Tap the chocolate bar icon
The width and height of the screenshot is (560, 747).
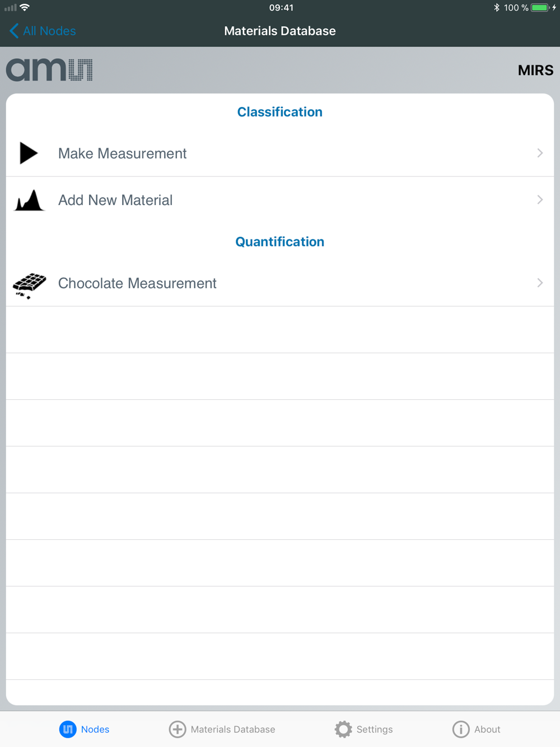[30, 286]
